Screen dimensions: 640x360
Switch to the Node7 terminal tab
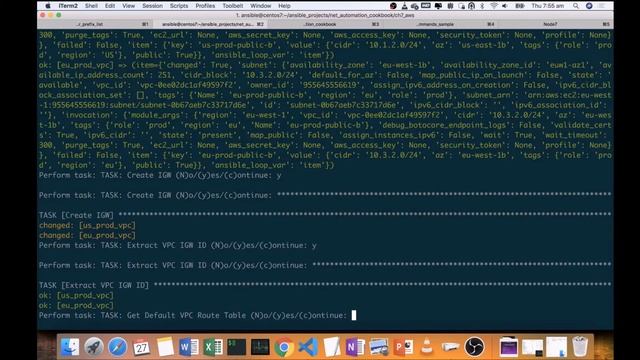(555, 24)
